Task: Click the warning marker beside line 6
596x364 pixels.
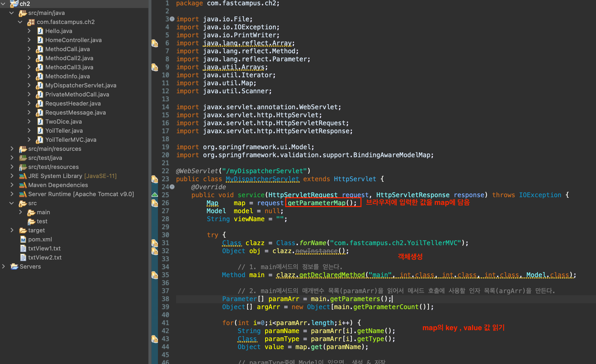Action: coord(154,43)
